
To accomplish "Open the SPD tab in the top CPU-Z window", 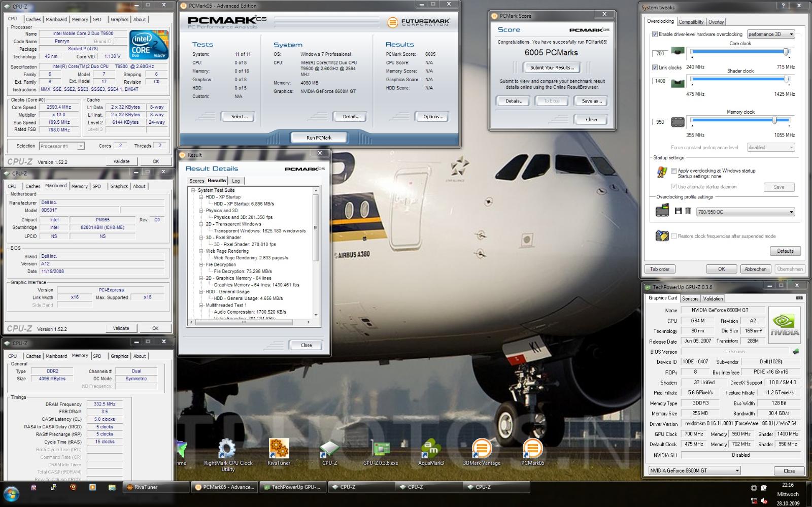I will 97,19.
